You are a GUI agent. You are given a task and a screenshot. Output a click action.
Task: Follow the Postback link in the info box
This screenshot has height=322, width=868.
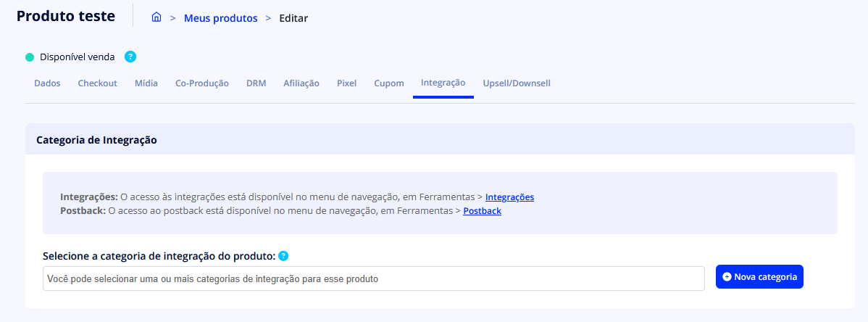pos(482,211)
